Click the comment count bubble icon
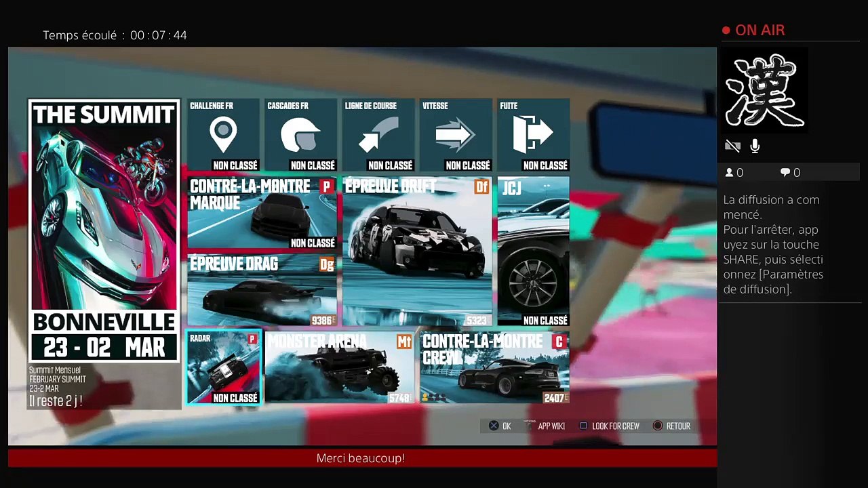Screen dimensions: 868x488 pos(785,173)
